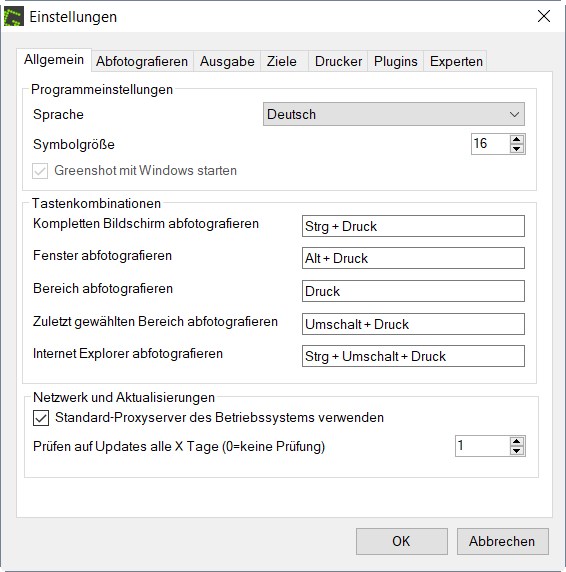Decrease update check days with down arrow

click(516, 451)
